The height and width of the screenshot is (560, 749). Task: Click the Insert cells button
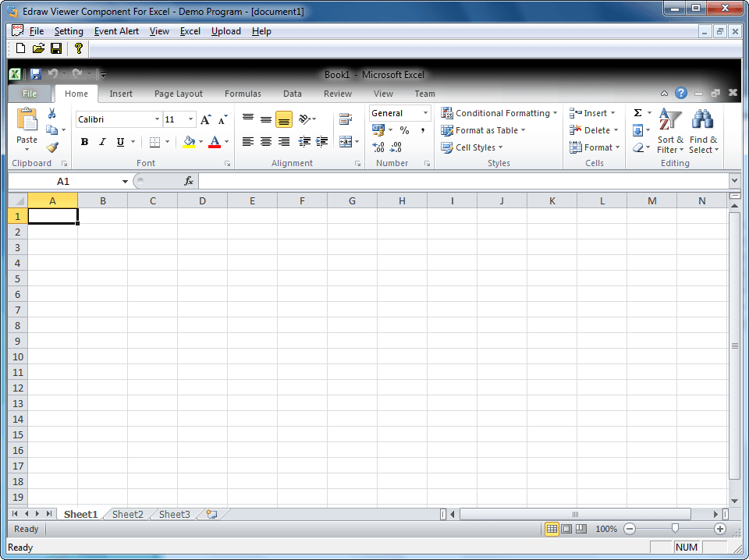[x=592, y=113]
